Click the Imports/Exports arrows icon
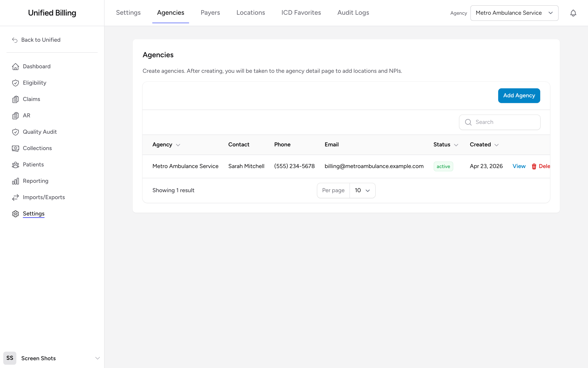This screenshot has width=588, height=368. 15,197
